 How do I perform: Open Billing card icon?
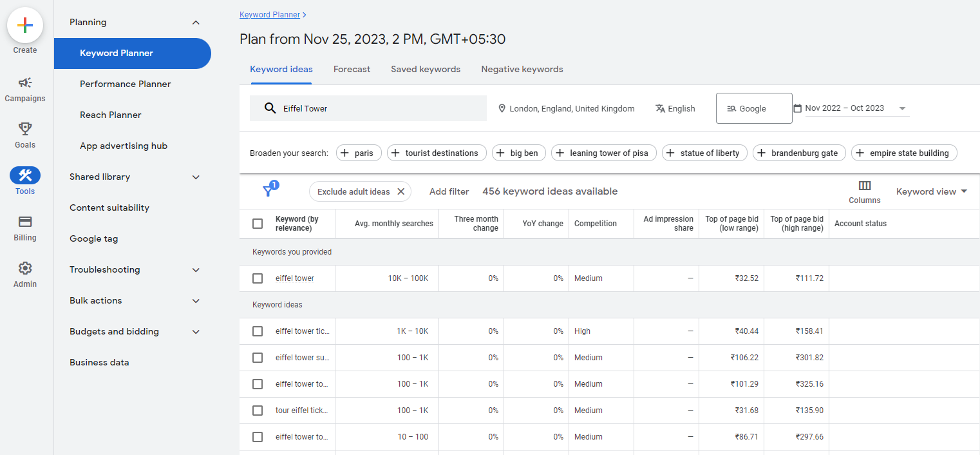coord(25,222)
